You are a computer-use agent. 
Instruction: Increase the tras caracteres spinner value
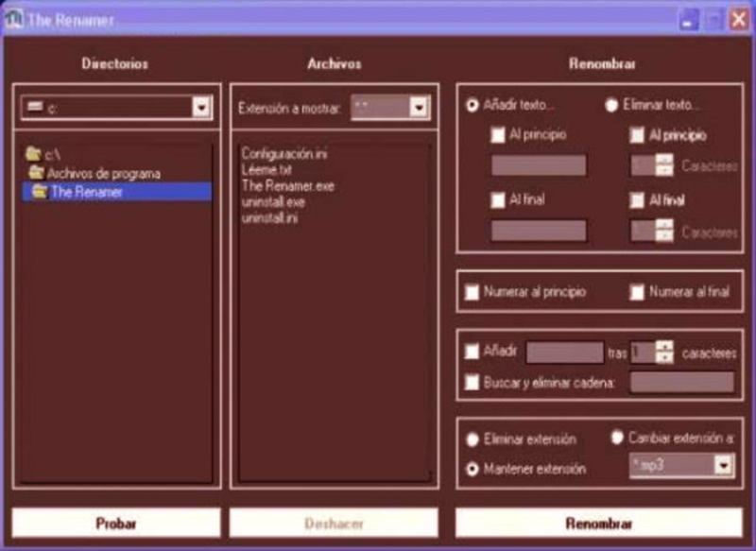coord(664,347)
